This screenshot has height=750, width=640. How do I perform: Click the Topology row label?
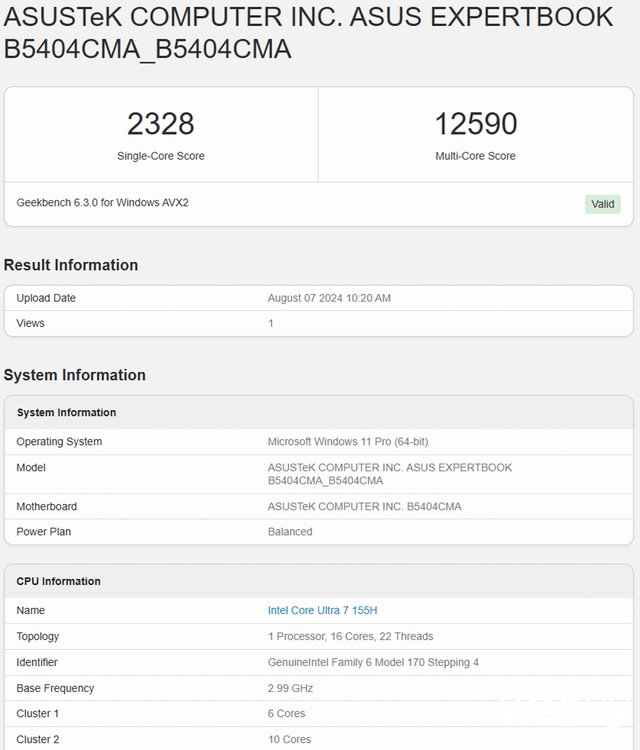tap(38, 637)
